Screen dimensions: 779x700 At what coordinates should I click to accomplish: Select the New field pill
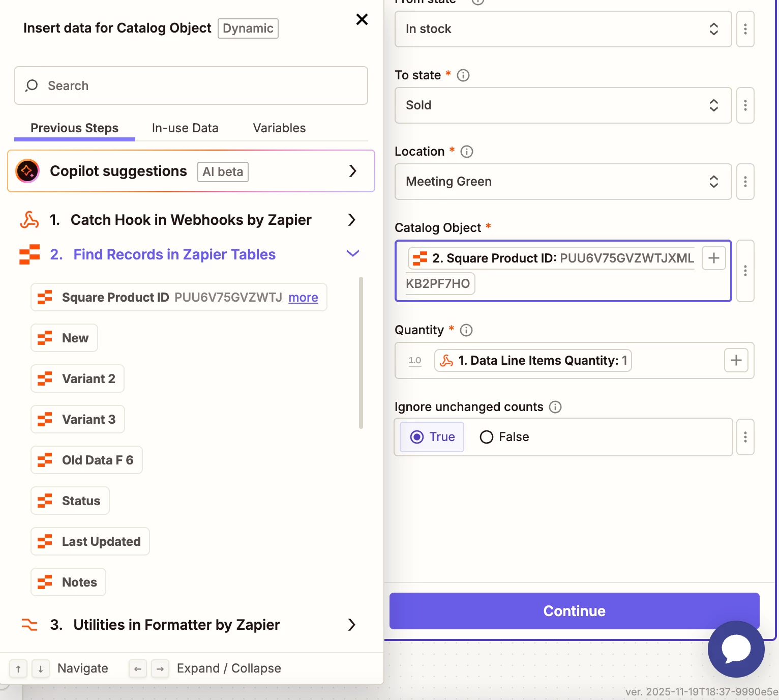(64, 338)
